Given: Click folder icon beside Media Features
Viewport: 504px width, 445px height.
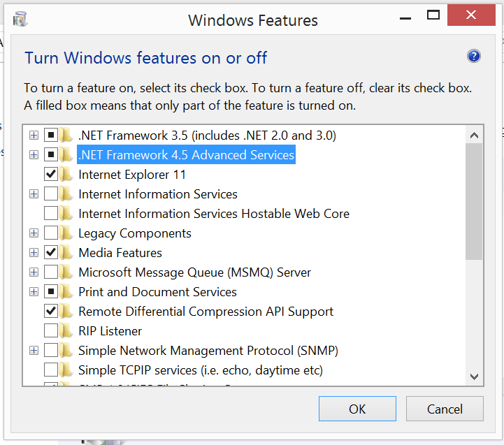Looking at the screenshot, I should tap(66, 253).
